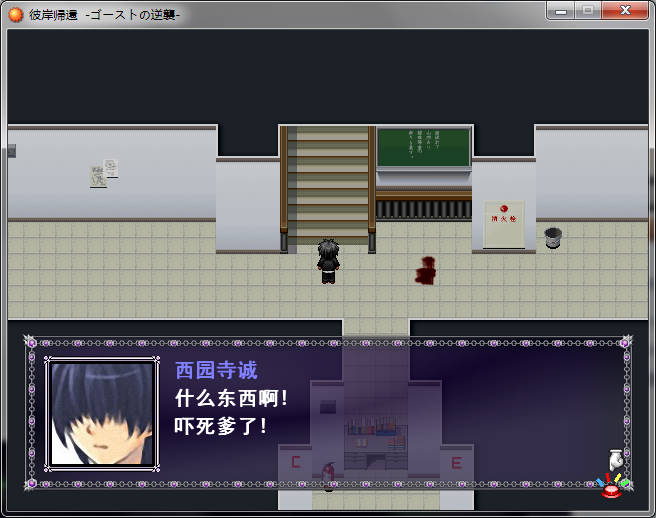Click the black-haired character sprite
The width and height of the screenshot is (656, 518).
click(328, 262)
